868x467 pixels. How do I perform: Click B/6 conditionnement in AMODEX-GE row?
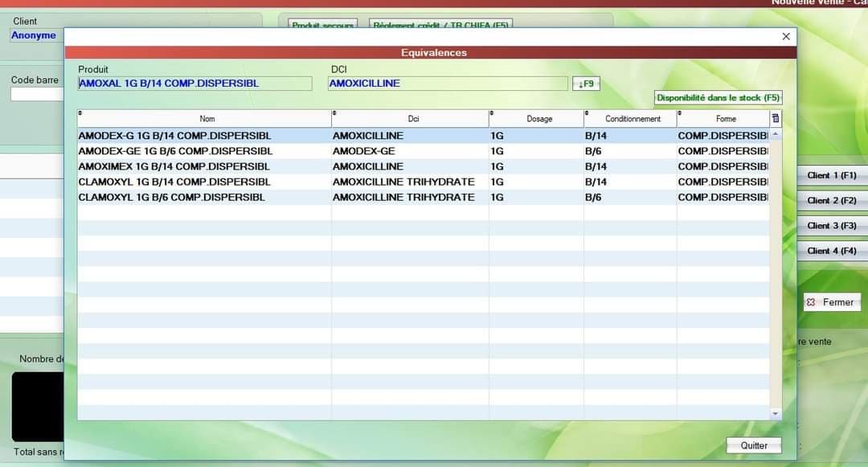pos(593,151)
